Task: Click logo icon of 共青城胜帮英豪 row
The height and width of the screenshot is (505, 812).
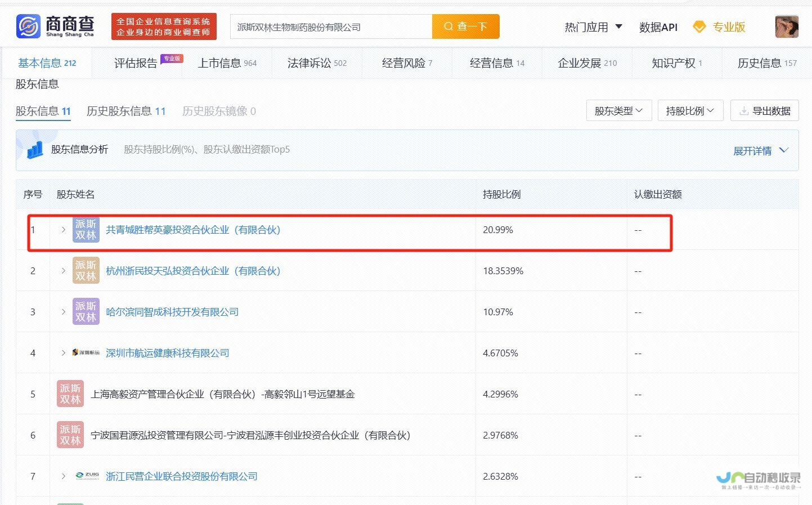Action: [x=86, y=229]
